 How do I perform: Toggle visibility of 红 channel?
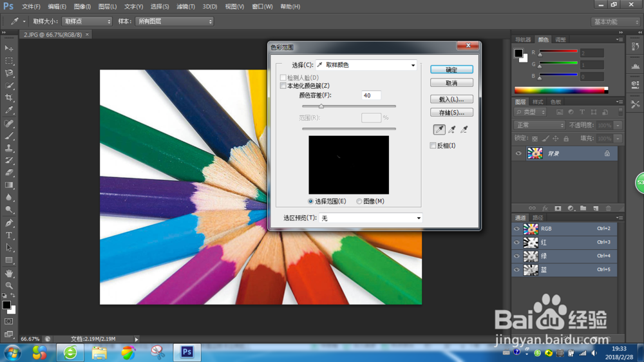tap(516, 242)
